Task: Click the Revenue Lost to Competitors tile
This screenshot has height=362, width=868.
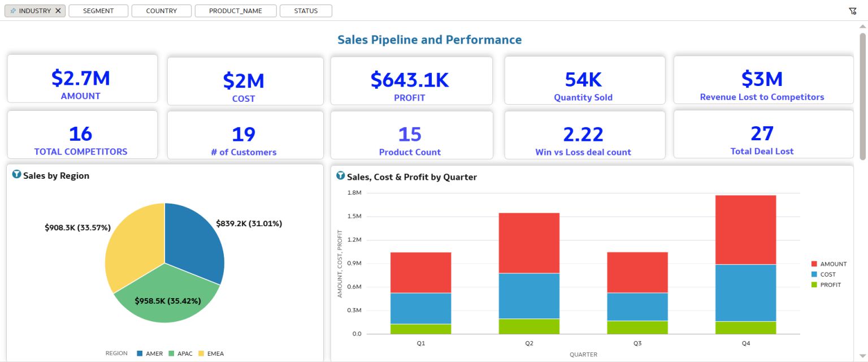Action: [763, 80]
